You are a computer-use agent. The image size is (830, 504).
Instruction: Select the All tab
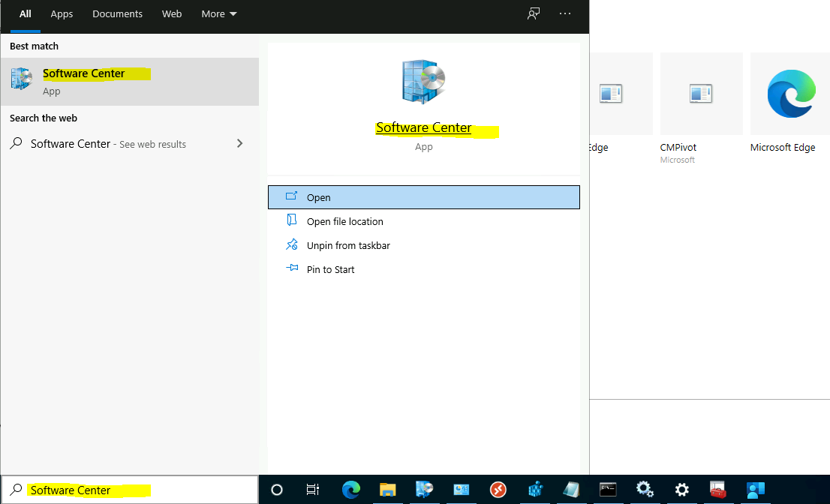point(26,14)
